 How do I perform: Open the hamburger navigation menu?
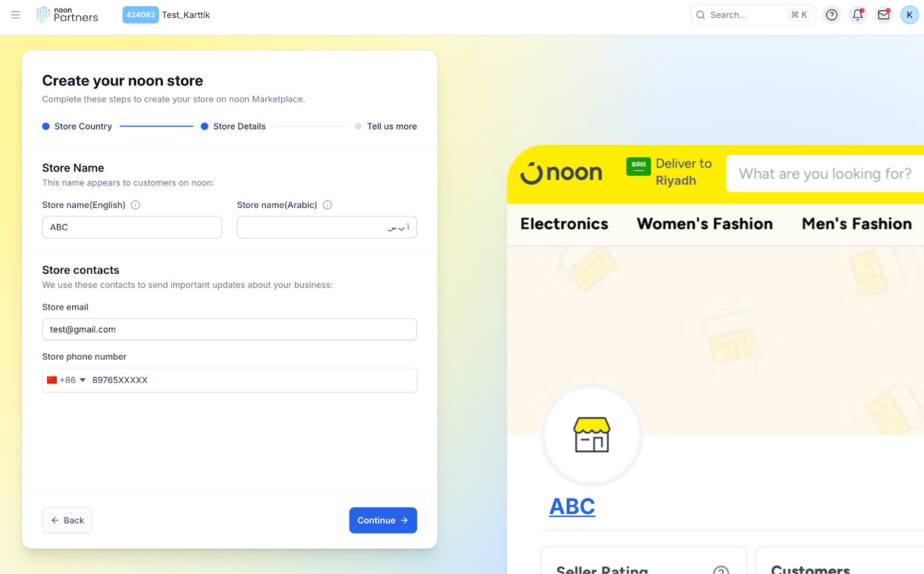(x=16, y=15)
